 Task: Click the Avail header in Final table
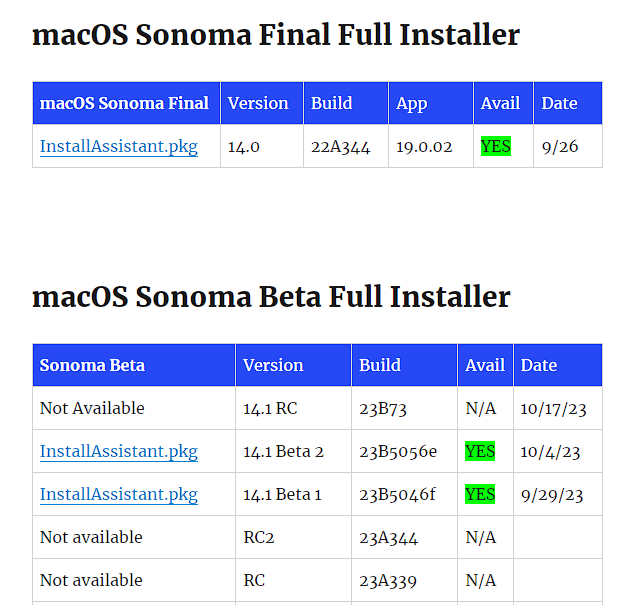pos(500,103)
